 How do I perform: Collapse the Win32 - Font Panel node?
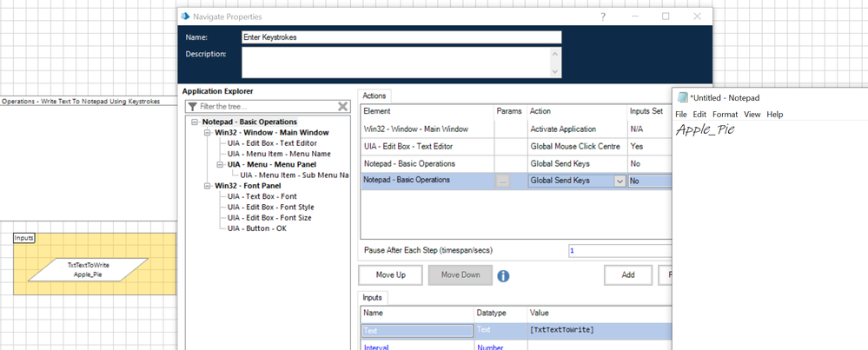pos(208,186)
